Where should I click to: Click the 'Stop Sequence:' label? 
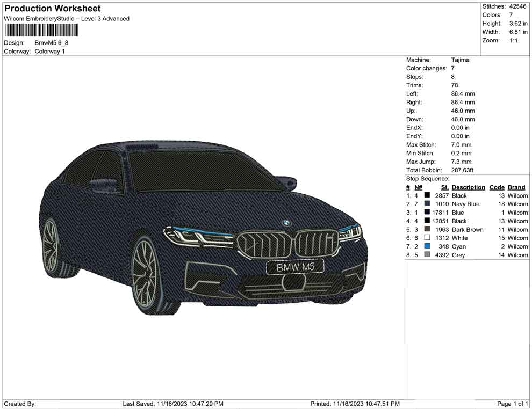pos(428,179)
